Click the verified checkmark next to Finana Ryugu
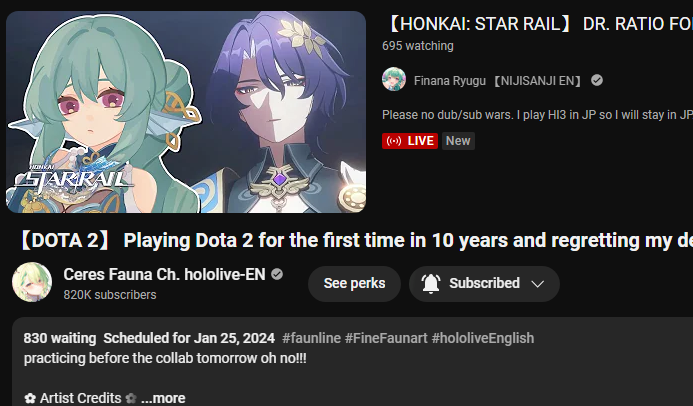Viewport: 693px width, 406px height. [597, 80]
